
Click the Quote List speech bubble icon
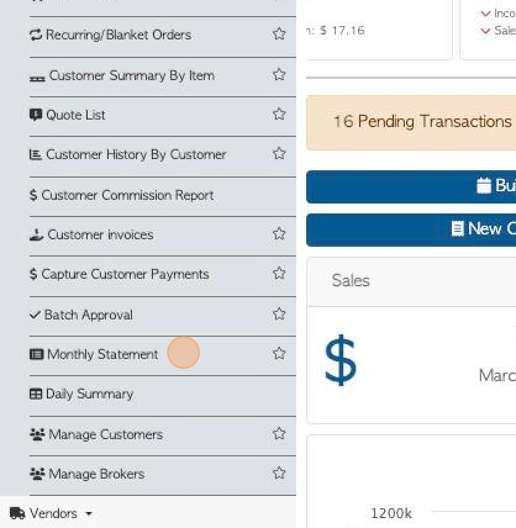[36, 115]
